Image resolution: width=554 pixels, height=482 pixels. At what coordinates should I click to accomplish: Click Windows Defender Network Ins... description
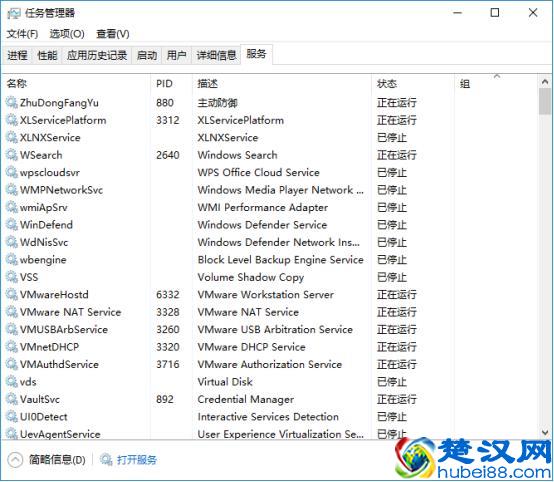click(x=278, y=242)
